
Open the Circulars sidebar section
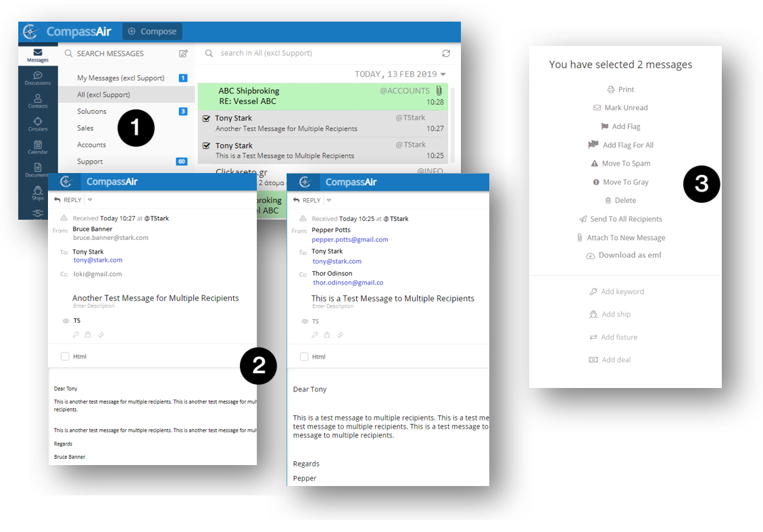[x=37, y=124]
